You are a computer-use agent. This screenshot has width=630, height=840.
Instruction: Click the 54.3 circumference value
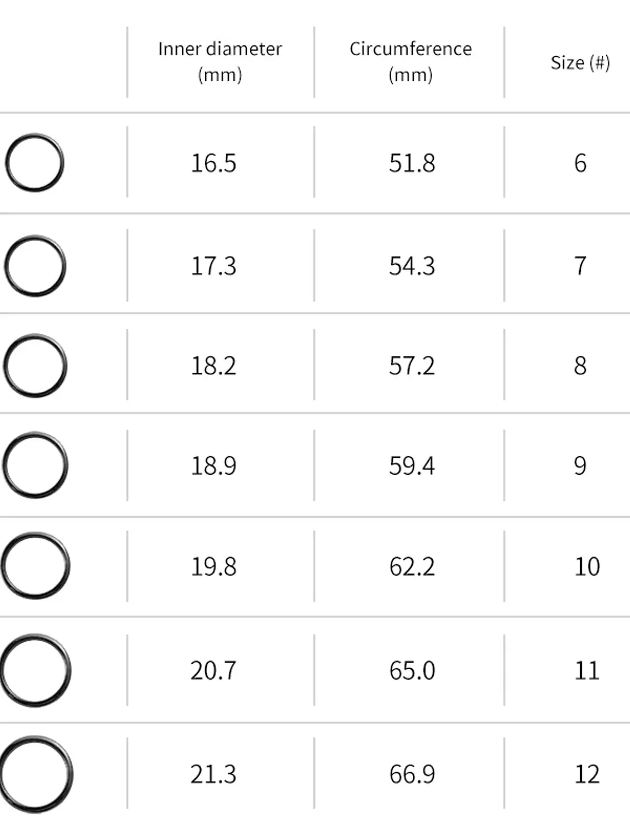[412, 266]
